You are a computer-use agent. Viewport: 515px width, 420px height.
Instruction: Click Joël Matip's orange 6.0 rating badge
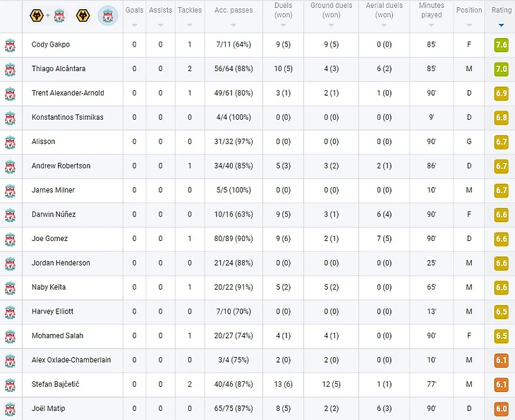coord(501,409)
